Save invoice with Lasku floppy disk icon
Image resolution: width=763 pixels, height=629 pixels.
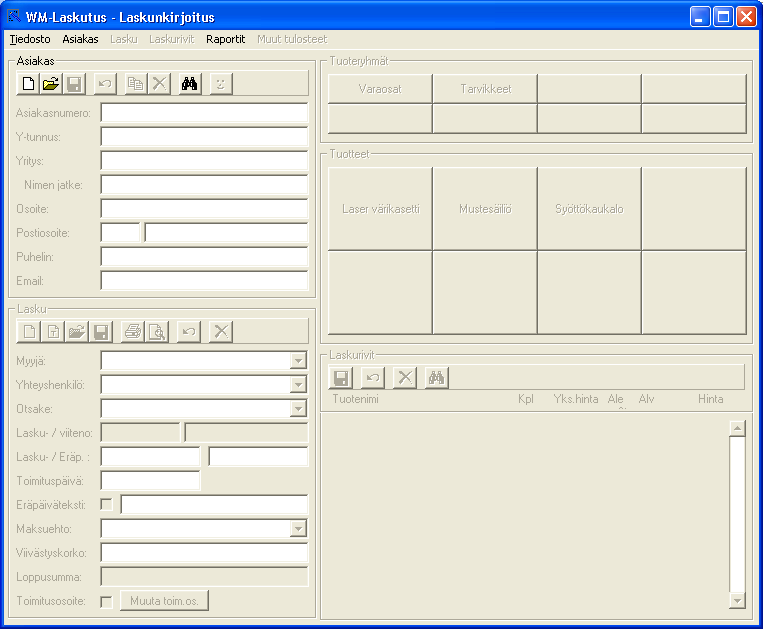100,332
